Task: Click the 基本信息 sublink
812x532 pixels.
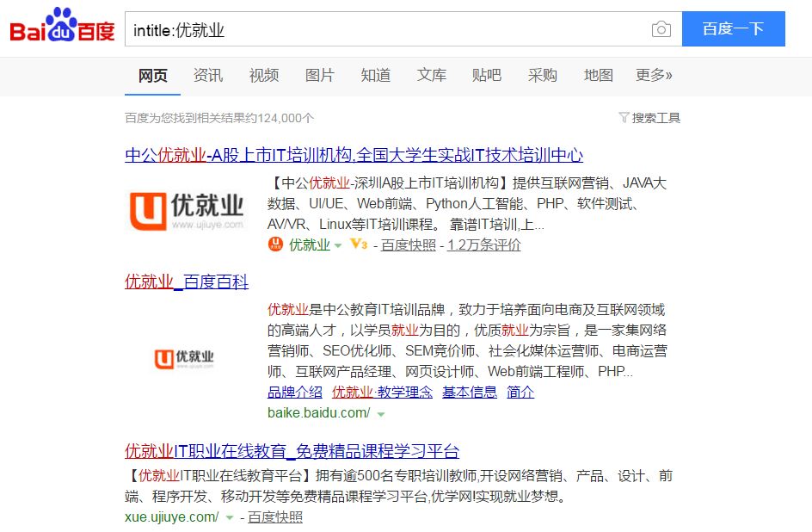Action: pos(469,392)
